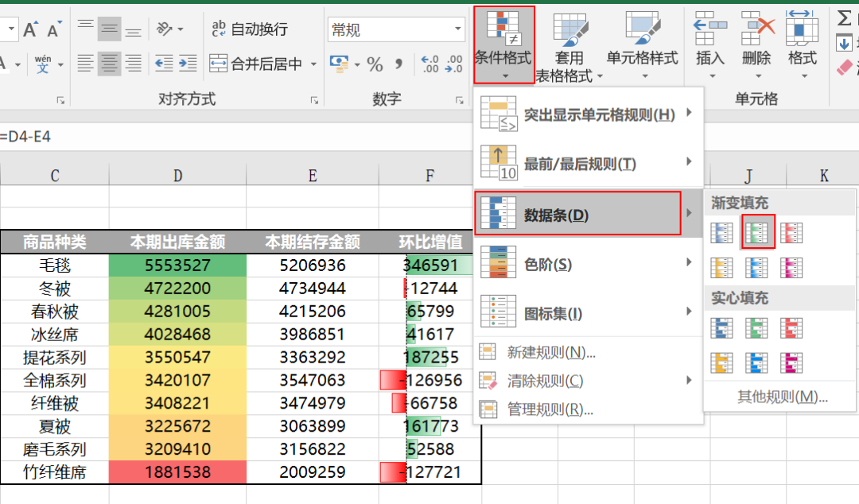Click the 条件格式 conditional formatting button
This screenshot has width=859, height=504.
click(x=503, y=45)
